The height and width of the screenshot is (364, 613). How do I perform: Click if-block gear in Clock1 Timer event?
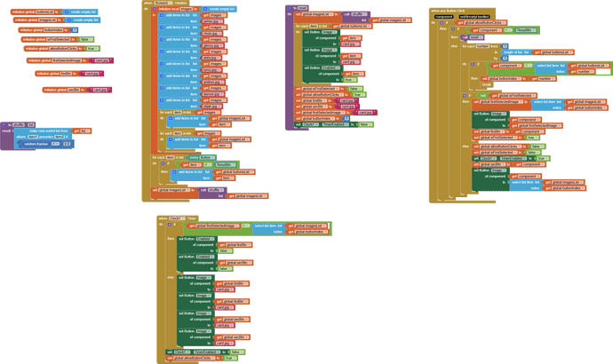(170, 225)
